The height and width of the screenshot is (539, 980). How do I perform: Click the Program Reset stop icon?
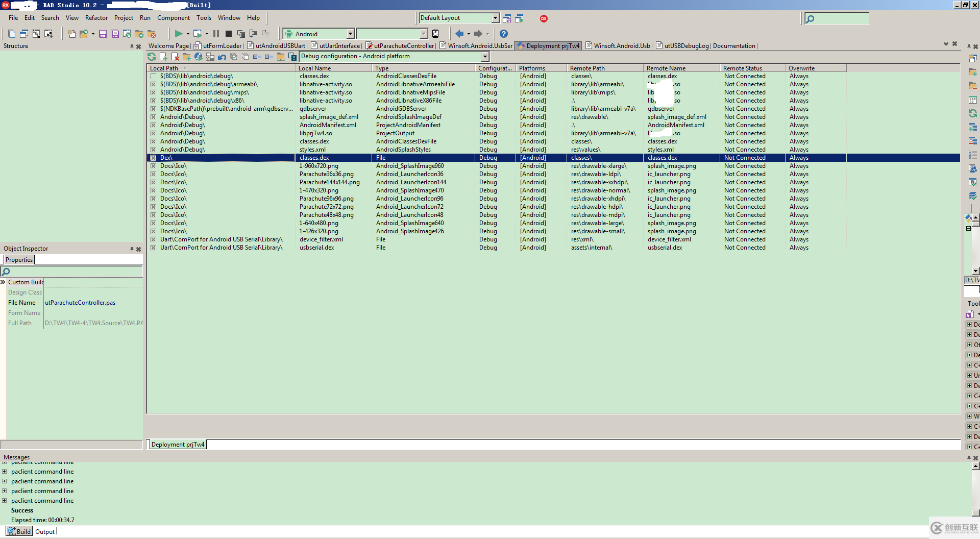[x=229, y=34]
